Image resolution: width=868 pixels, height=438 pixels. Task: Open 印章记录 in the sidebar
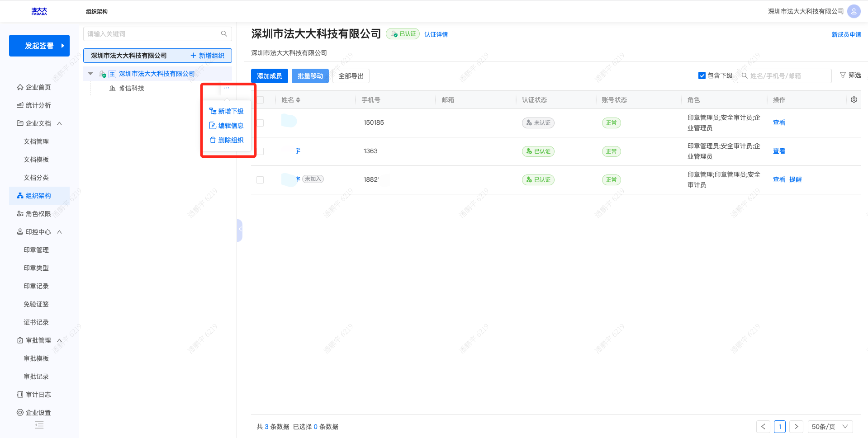(x=36, y=286)
